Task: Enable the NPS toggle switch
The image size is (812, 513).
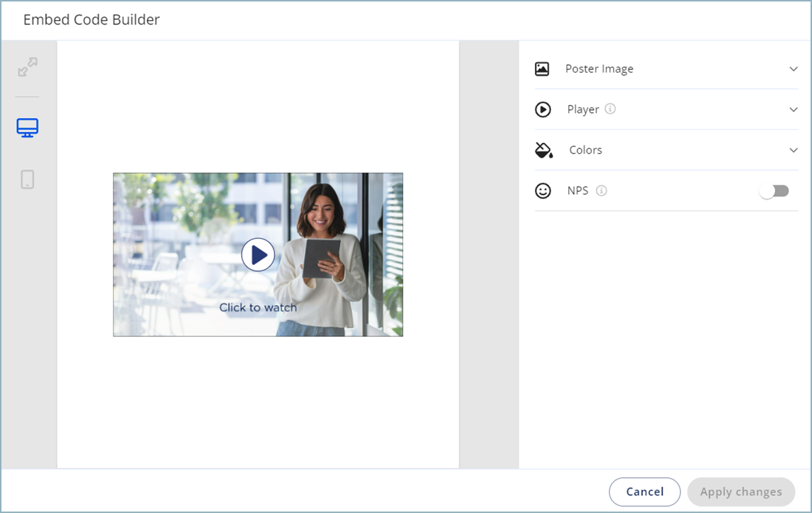Action: point(774,191)
